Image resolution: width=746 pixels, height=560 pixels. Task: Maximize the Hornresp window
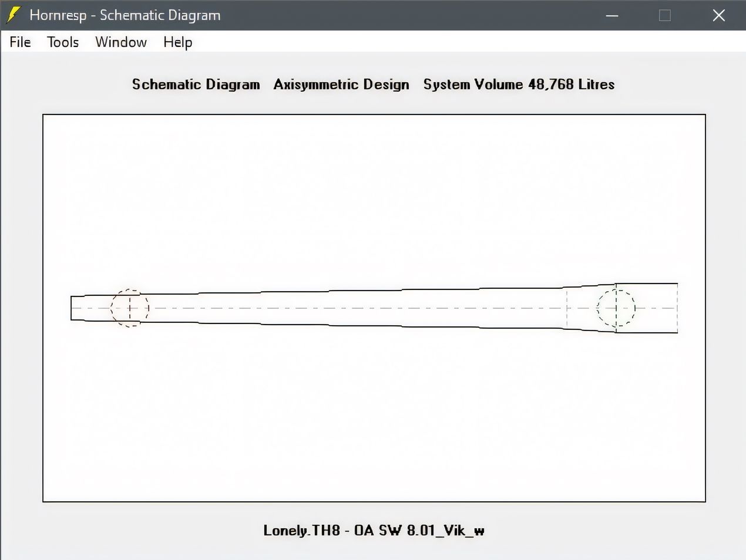665,15
